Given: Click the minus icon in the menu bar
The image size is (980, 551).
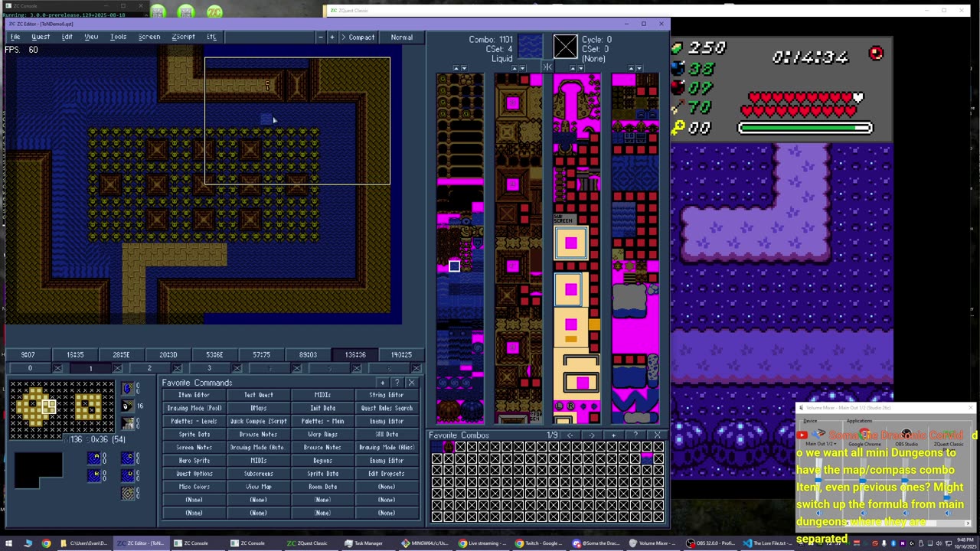Looking at the screenshot, I should (320, 37).
